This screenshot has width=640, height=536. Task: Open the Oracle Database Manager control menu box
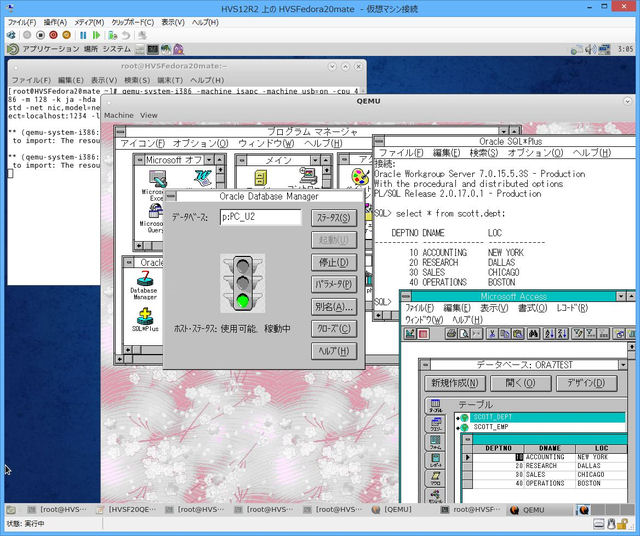171,196
